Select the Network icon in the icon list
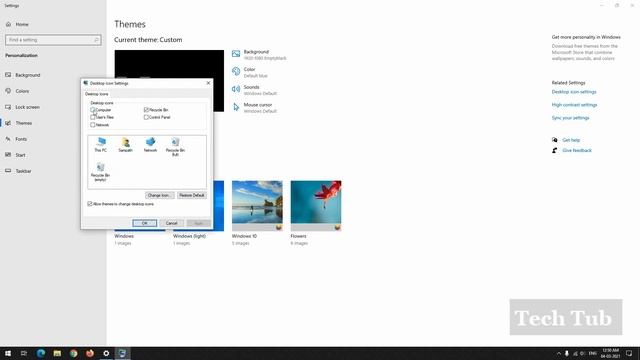This screenshot has width=640, height=360. [x=150, y=144]
